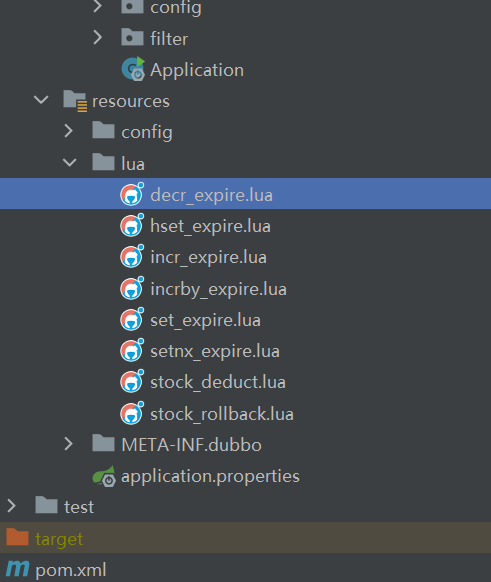Click the set_expire.lua file icon
The image size is (491, 582).
tap(132, 319)
